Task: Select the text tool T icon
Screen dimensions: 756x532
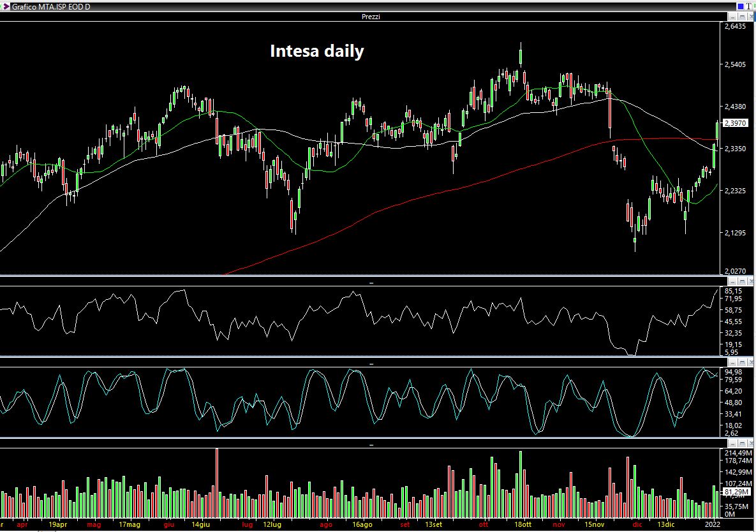Action: tap(749, 6)
